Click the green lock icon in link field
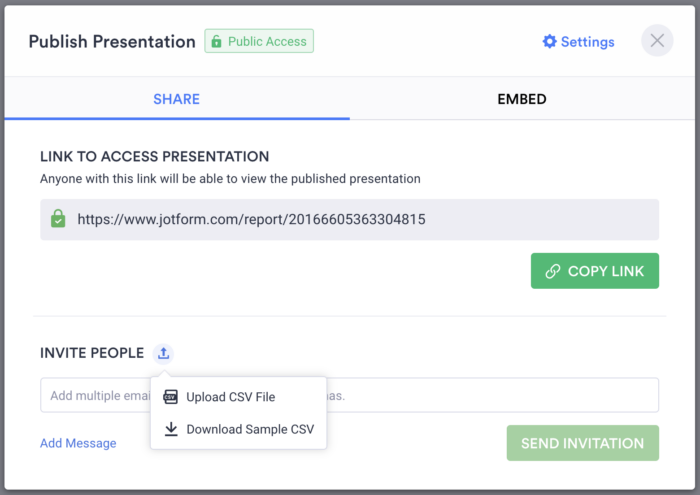700x495 pixels. click(x=58, y=219)
